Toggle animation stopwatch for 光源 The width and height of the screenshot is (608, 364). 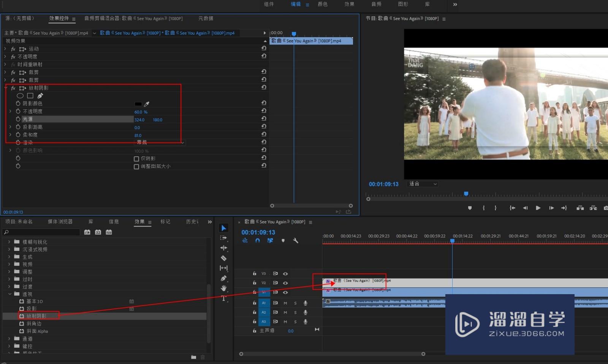(x=18, y=119)
